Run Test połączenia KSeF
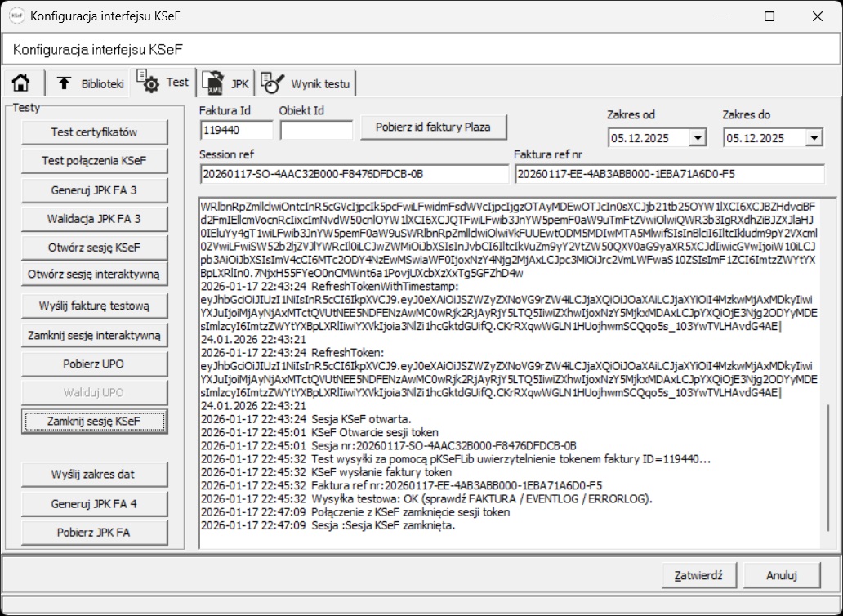 pyautogui.click(x=94, y=160)
